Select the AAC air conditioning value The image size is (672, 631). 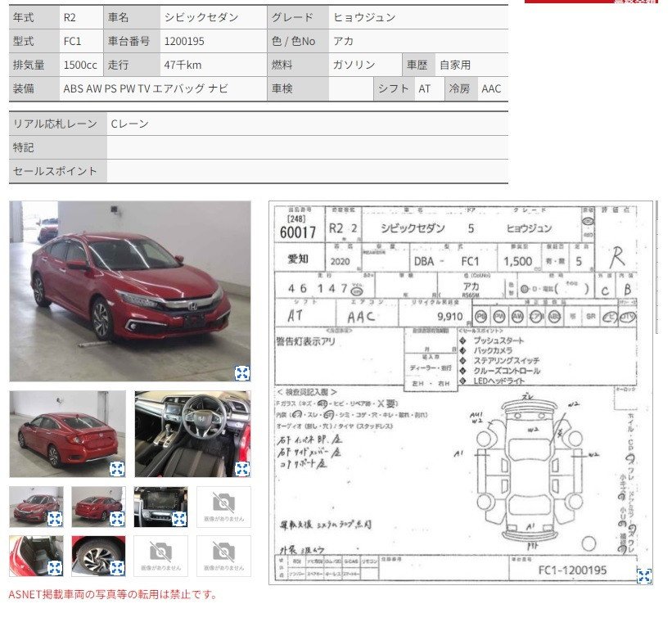pos(491,88)
